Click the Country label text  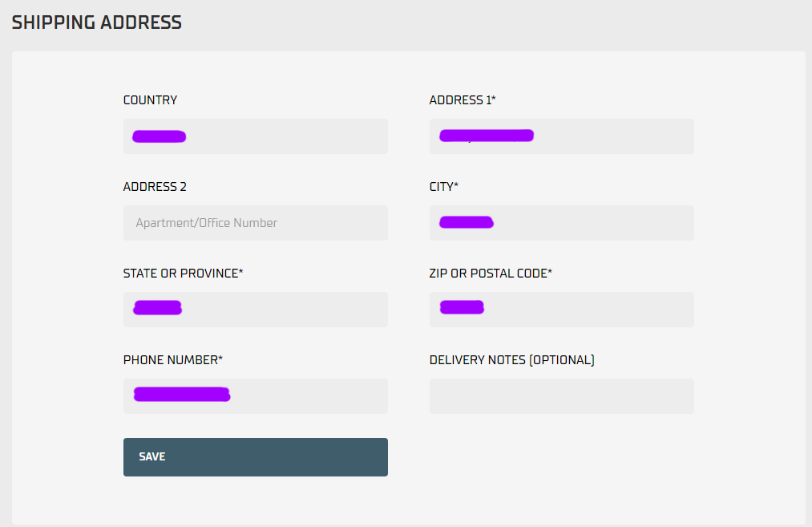pos(150,100)
